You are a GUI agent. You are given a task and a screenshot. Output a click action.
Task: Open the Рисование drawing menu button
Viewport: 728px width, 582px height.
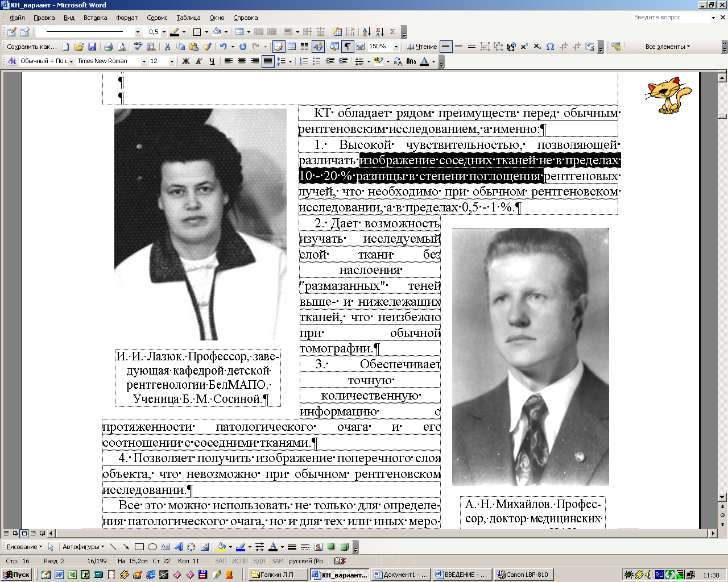24,547
